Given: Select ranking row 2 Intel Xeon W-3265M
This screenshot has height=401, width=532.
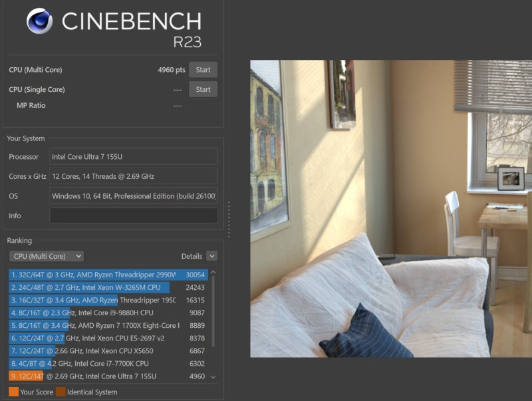Looking at the screenshot, I should pos(108,287).
